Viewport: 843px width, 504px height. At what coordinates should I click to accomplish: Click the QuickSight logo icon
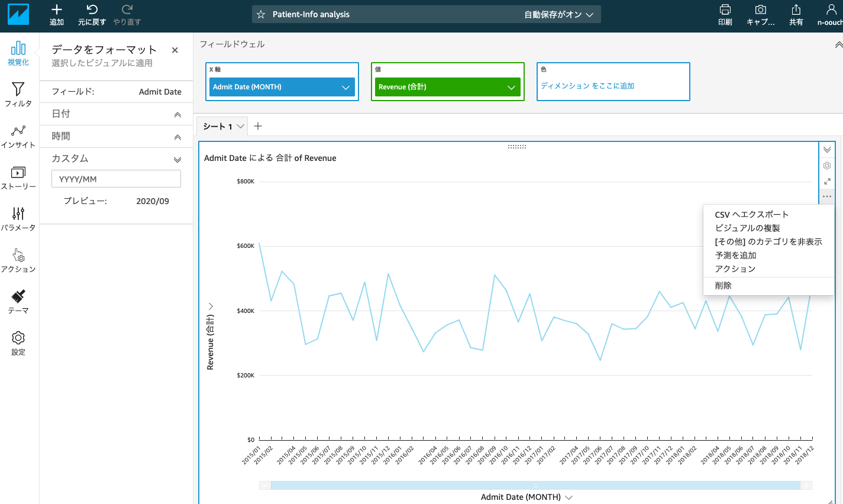point(18,14)
